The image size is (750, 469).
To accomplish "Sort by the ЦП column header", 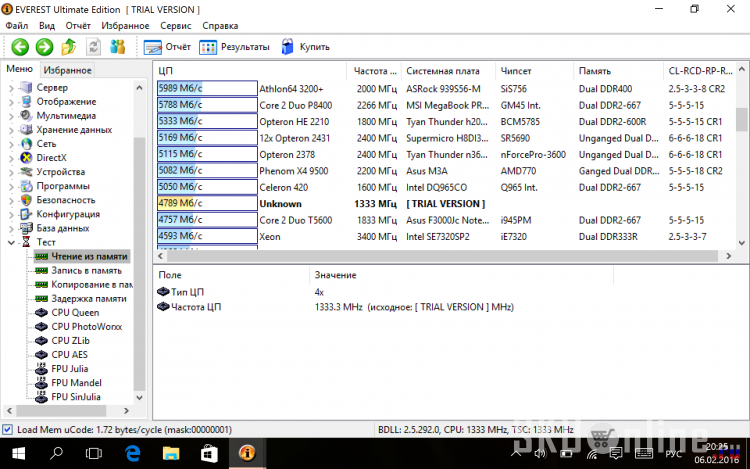I will pyautogui.click(x=250, y=71).
